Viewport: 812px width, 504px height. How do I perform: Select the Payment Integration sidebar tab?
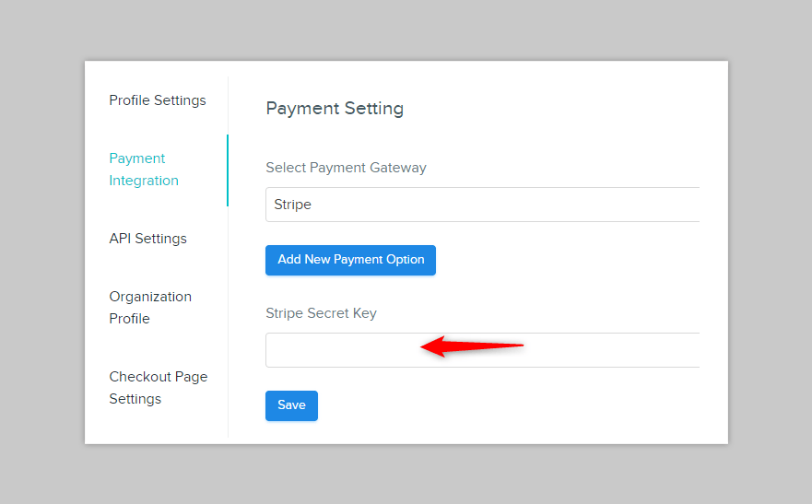pyautogui.click(x=144, y=170)
